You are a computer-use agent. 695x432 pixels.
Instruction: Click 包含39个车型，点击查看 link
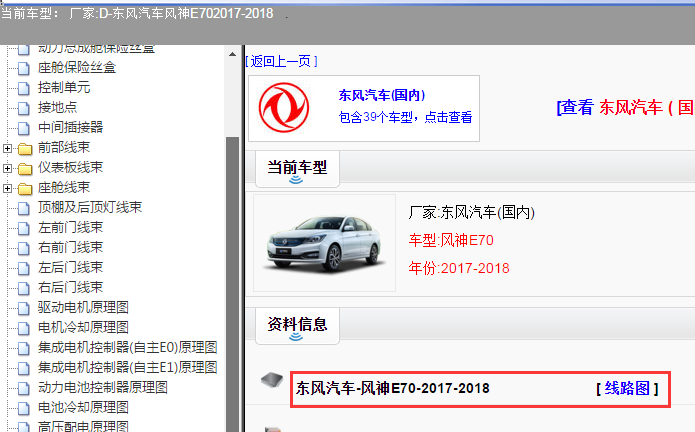(x=405, y=117)
